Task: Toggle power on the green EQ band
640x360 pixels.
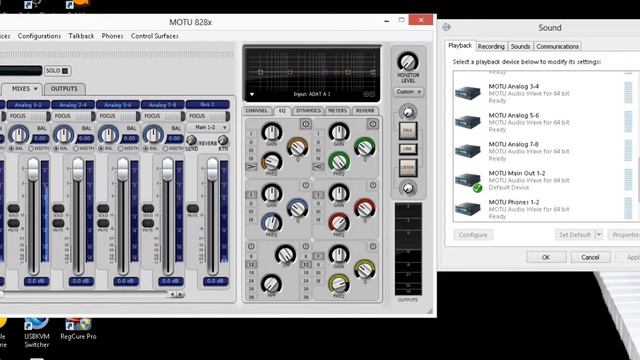Action: (372, 124)
